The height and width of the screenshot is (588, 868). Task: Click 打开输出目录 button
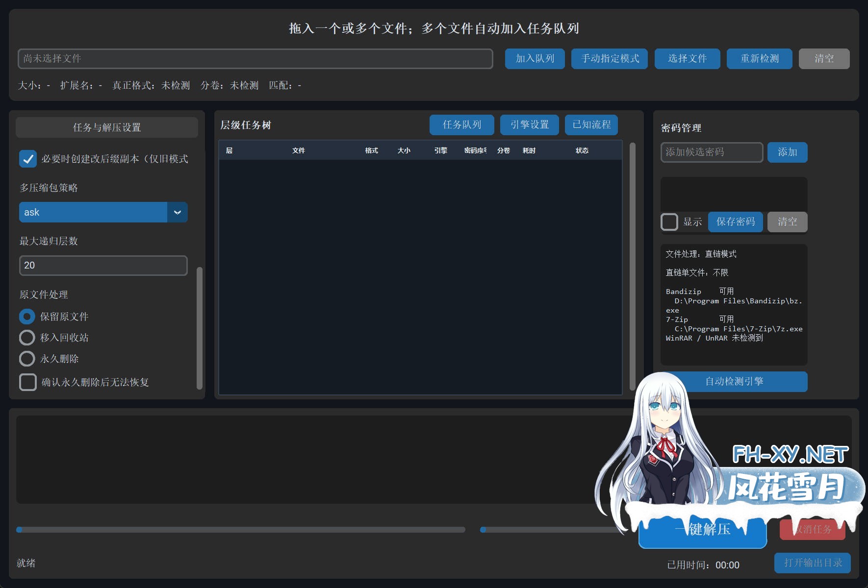coord(813,563)
